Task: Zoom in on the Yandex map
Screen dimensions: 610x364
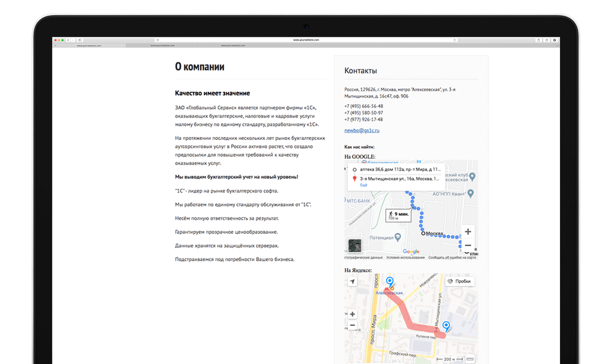Action: [x=353, y=314]
